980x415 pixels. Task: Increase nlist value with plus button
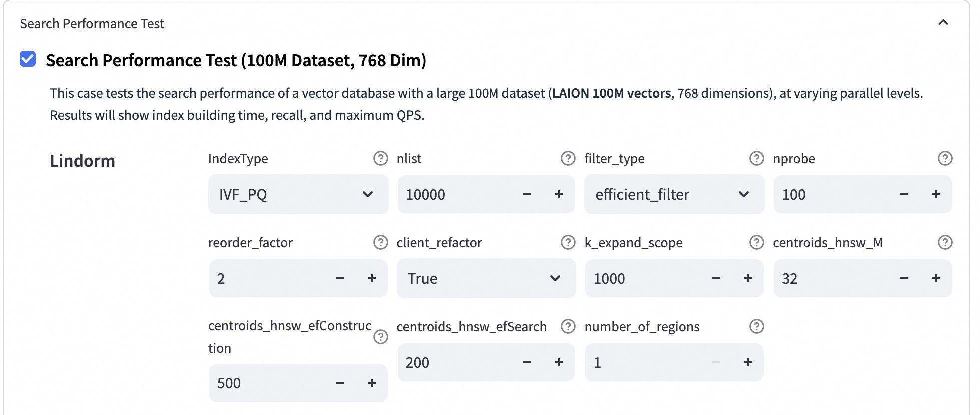559,194
